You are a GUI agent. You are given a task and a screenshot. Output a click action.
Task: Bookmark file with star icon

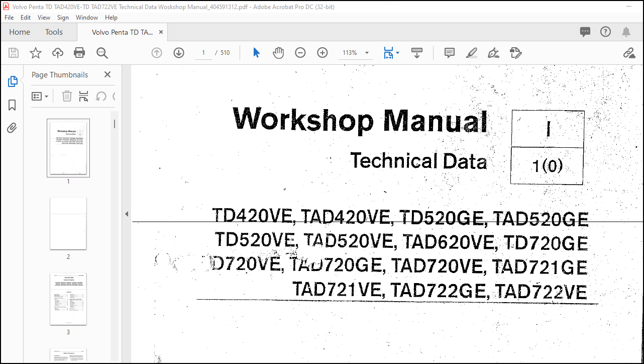[36, 53]
